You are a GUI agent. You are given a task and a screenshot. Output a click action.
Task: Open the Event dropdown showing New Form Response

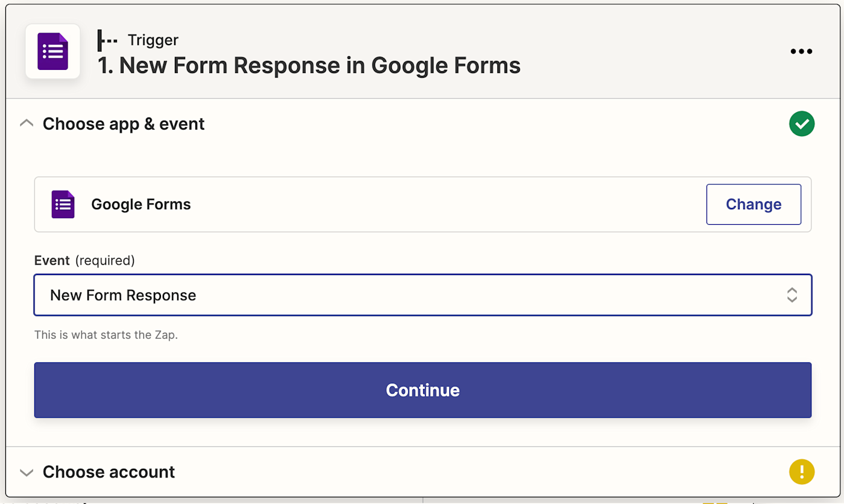pyautogui.click(x=410, y=295)
